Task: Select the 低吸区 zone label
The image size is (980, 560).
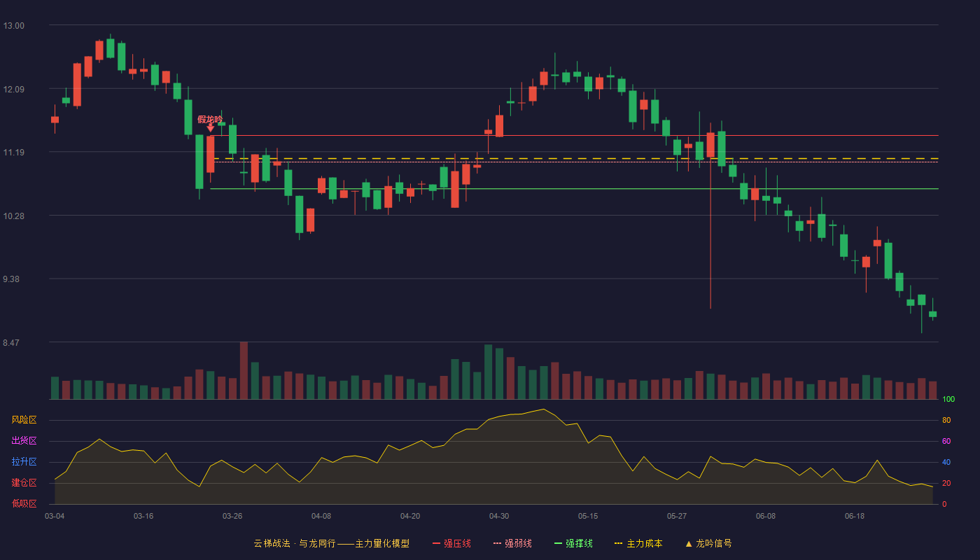Action: click(24, 503)
